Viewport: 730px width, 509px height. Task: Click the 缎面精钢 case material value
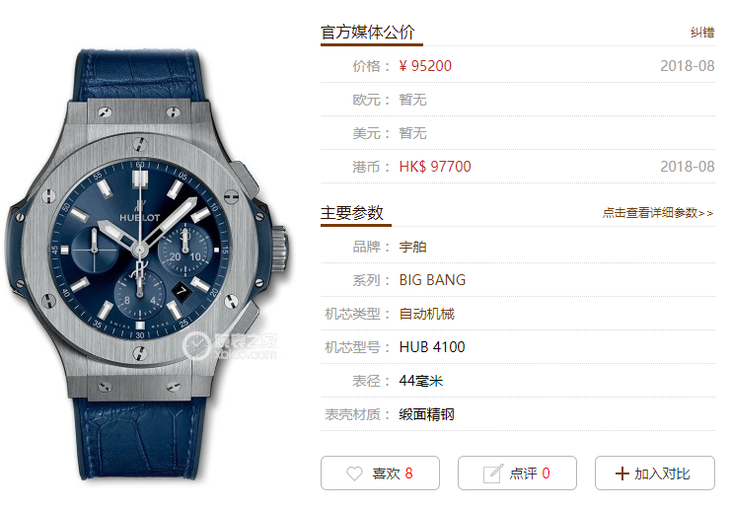(x=426, y=414)
